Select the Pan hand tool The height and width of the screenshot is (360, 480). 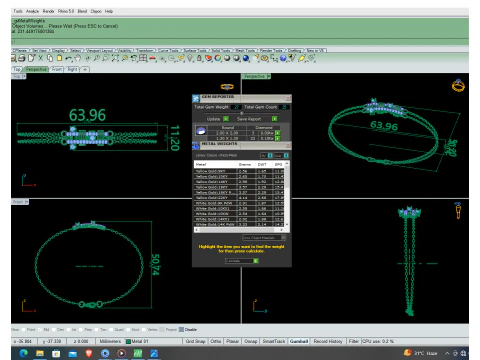tap(77, 58)
